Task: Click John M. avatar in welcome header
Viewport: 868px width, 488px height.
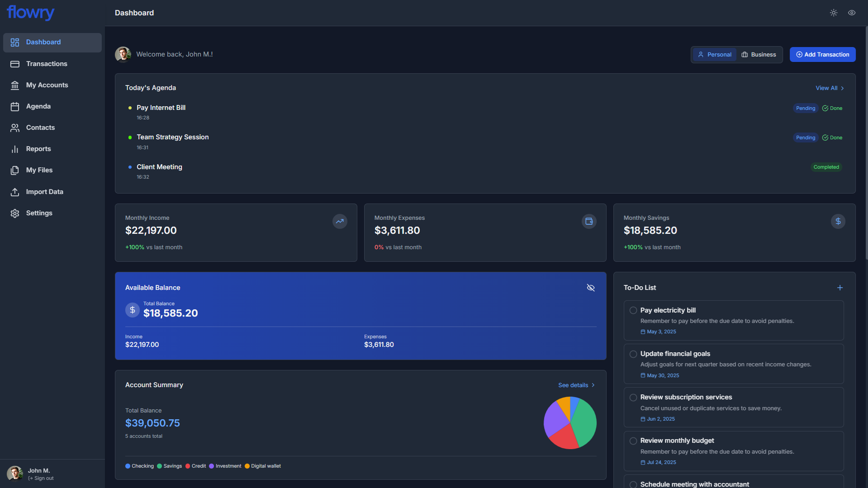Action: tap(123, 54)
